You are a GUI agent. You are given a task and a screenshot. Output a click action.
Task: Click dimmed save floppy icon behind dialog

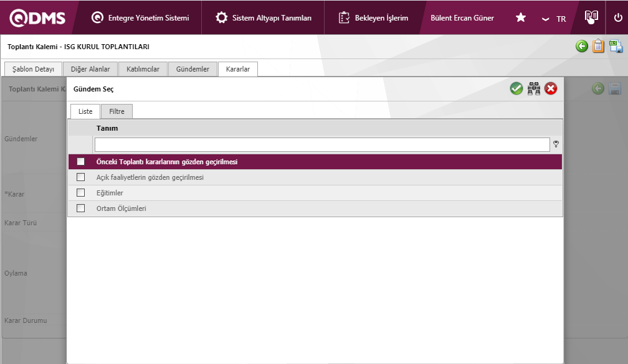tap(615, 88)
